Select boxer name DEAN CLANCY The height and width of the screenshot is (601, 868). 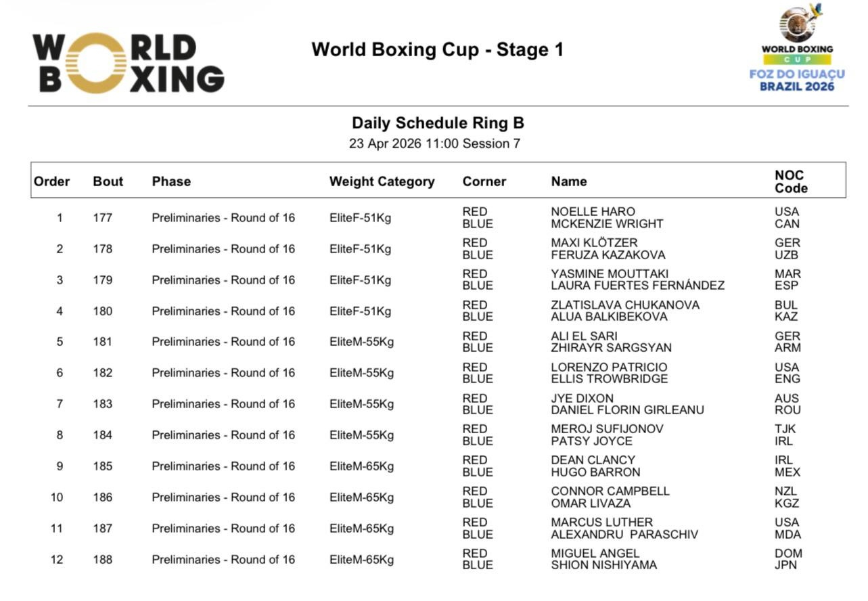pos(593,460)
